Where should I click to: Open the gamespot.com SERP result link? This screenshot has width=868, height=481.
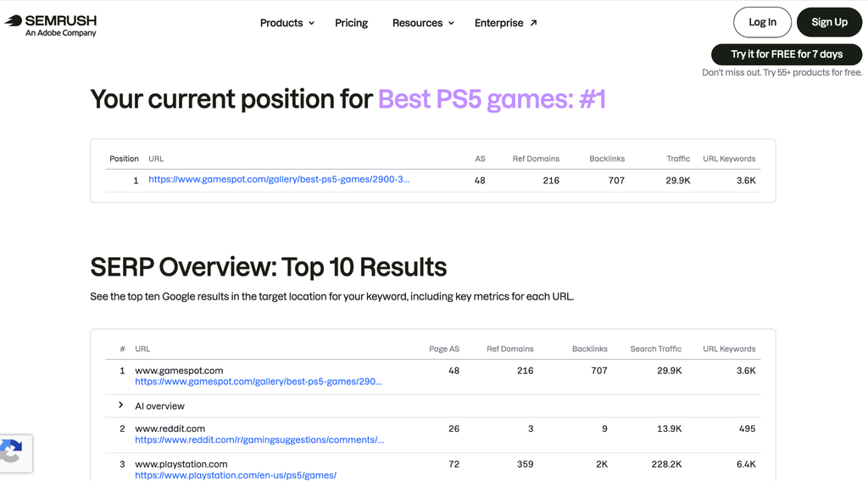click(x=259, y=381)
